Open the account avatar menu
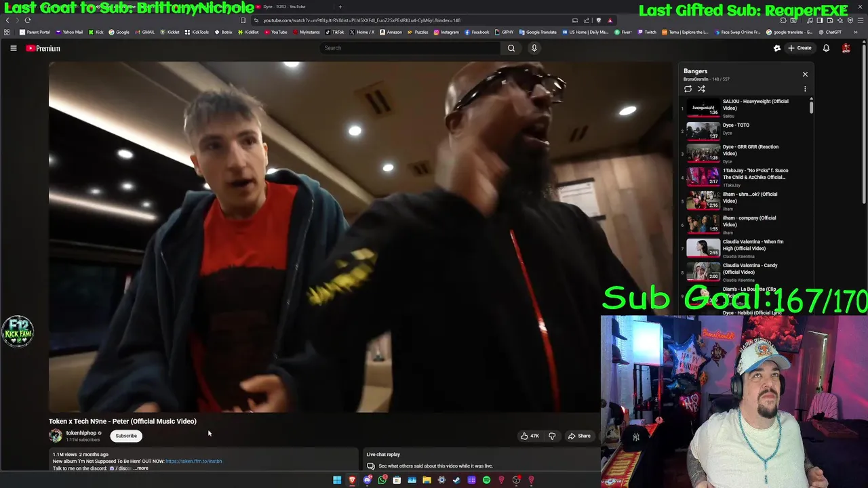Image resolution: width=868 pixels, height=488 pixels. point(846,48)
